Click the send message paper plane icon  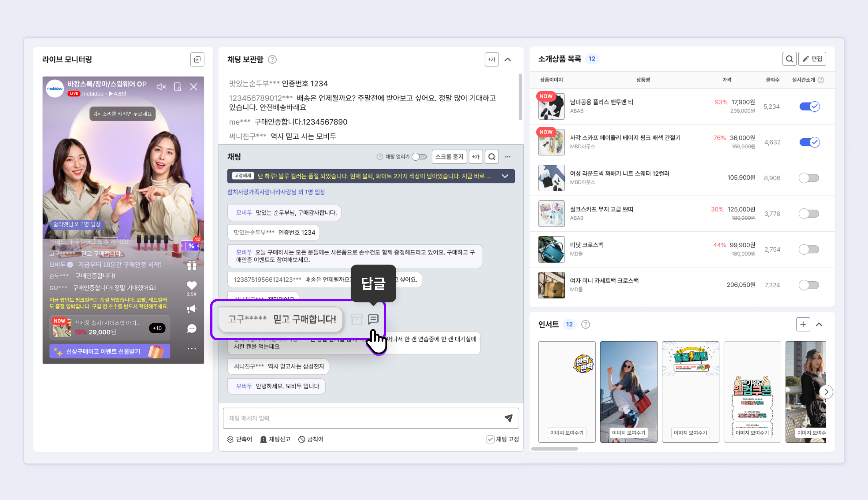click(x=508, y=418)
